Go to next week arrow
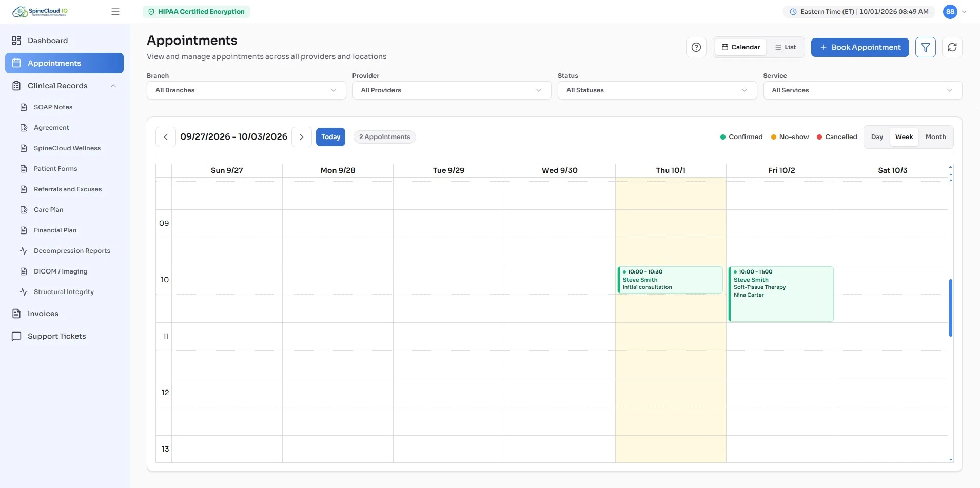The image size is (980, 488). pos(302,137)
